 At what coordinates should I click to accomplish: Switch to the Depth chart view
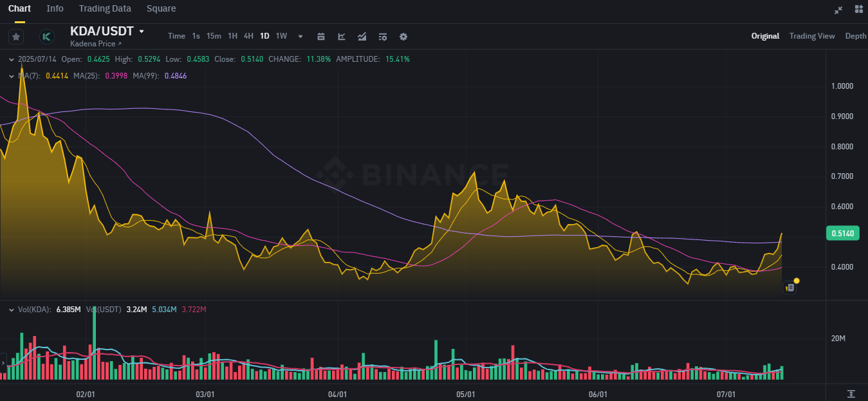856,36
